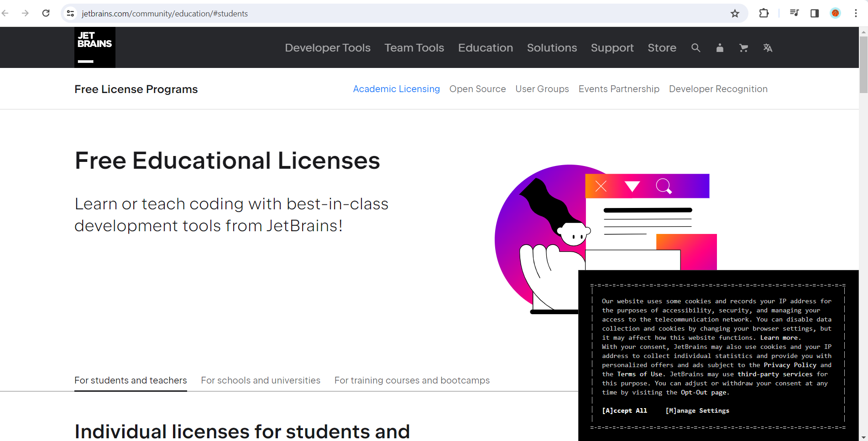Open the language selector icon
Screen dimensions: 868x441
[x=768, y=48]
